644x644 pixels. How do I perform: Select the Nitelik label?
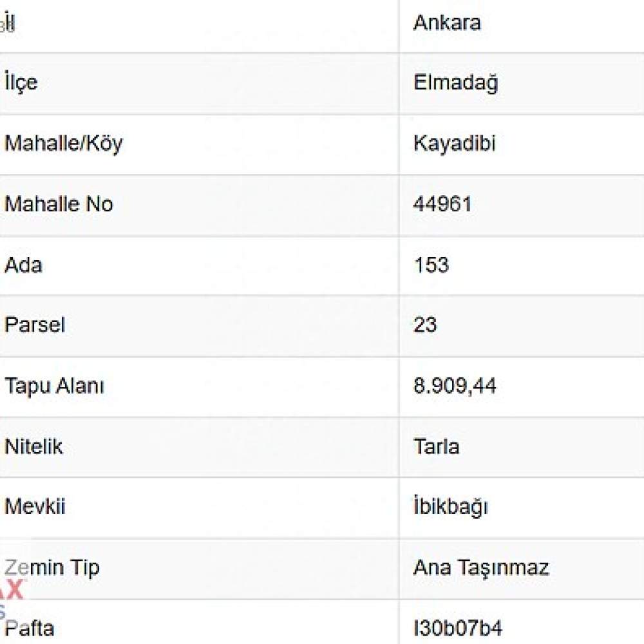(33, 446)
